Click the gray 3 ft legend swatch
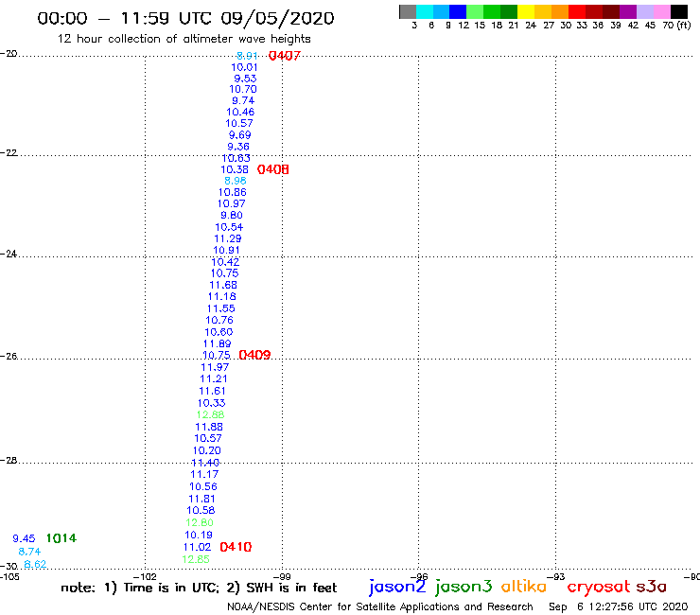Screen dimensions: 700x615 408,12
